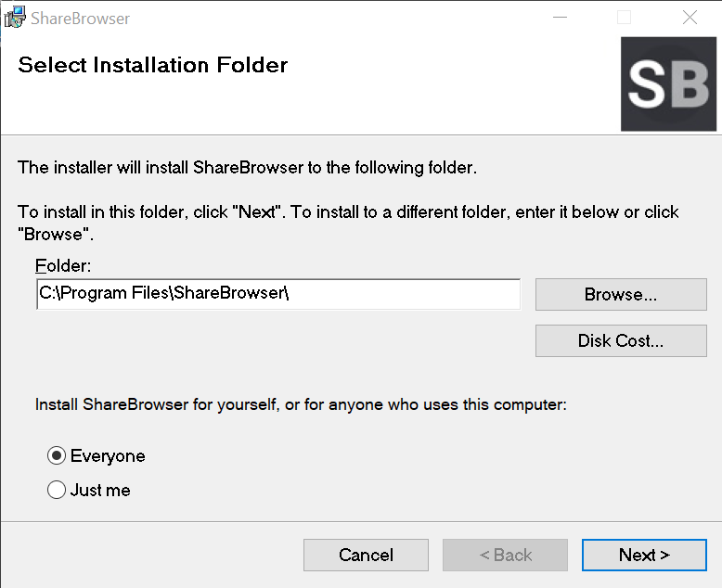
Task: Click the Back button
Action: point(505,555)
